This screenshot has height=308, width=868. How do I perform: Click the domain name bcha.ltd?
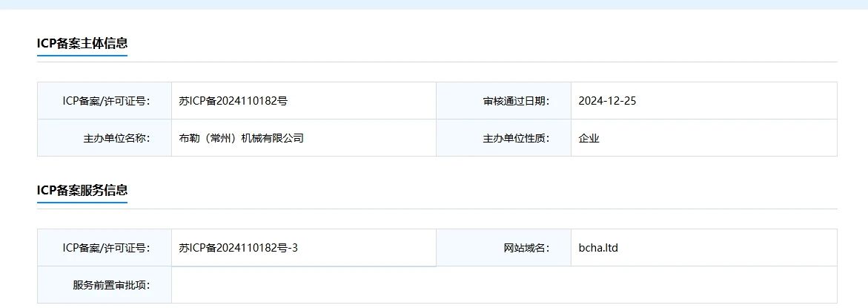coord(598,248)
